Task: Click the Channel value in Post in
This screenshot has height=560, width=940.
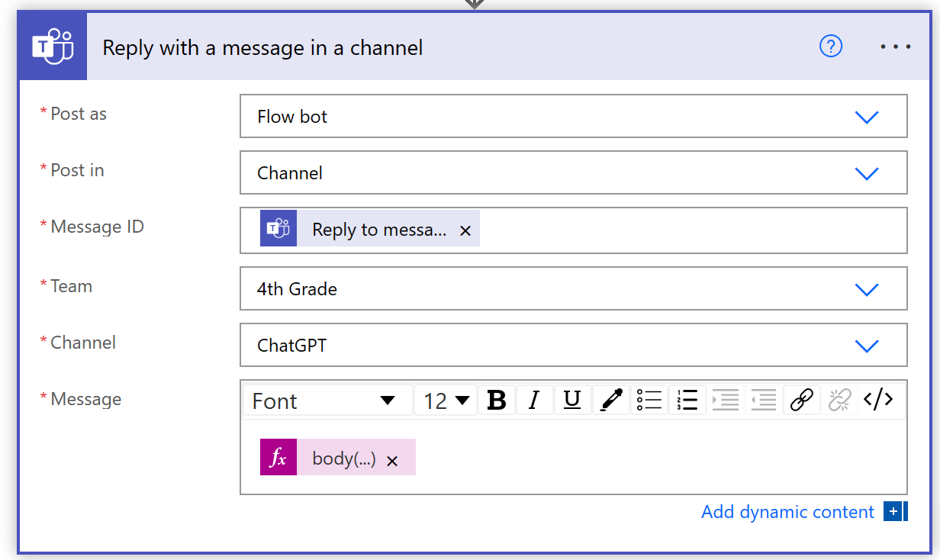Action: tap(290, 173)
